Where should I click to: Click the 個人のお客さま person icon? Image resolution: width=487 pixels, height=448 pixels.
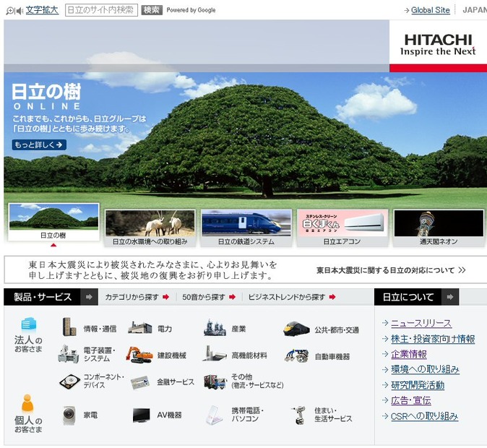pos(27,403)
